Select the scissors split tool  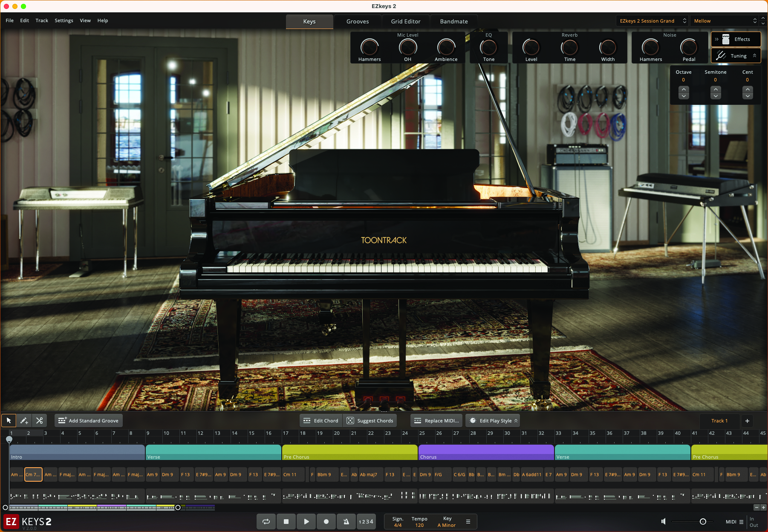39,421
